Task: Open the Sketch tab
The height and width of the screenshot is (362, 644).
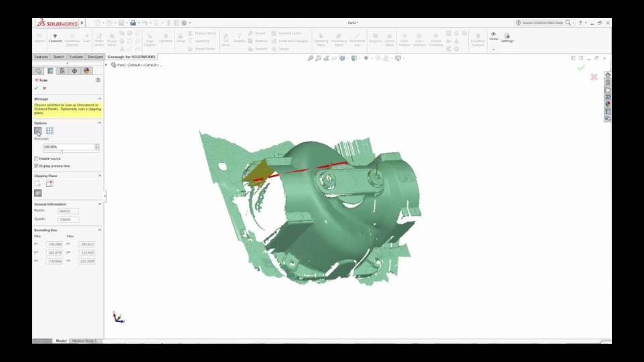Action: tap(58, 57)
